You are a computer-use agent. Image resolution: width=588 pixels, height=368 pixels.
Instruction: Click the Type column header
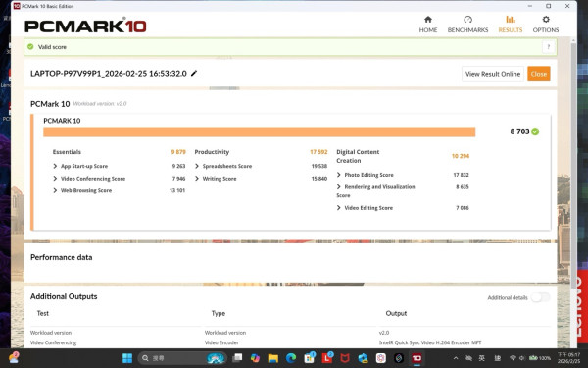(x=219, y=313)
